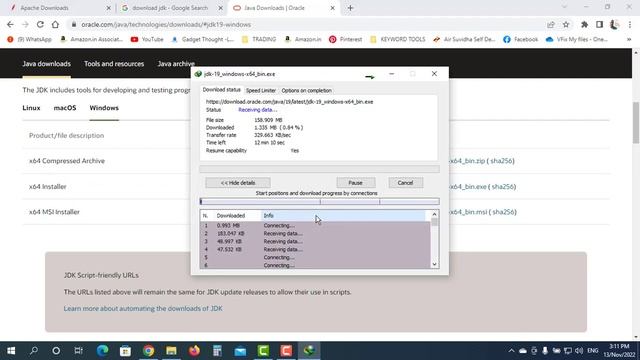Open File Explorer from taskbar

(171, 351)
